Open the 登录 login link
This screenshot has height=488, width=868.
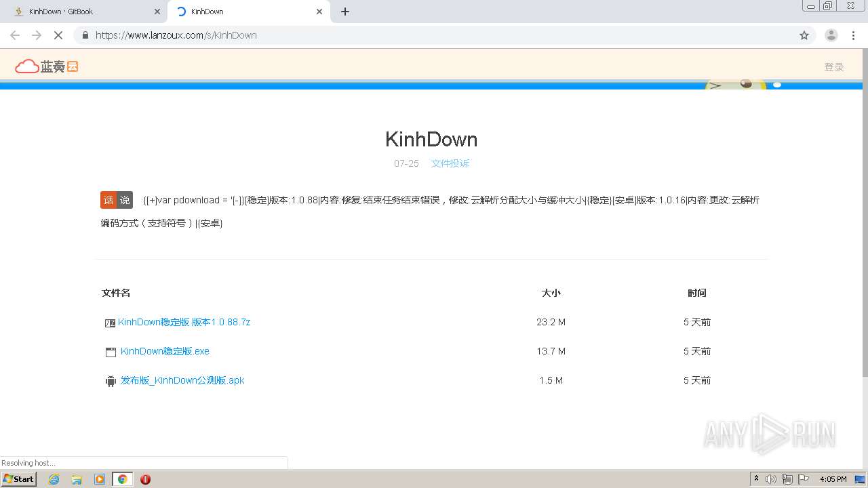tap(834, 67)
